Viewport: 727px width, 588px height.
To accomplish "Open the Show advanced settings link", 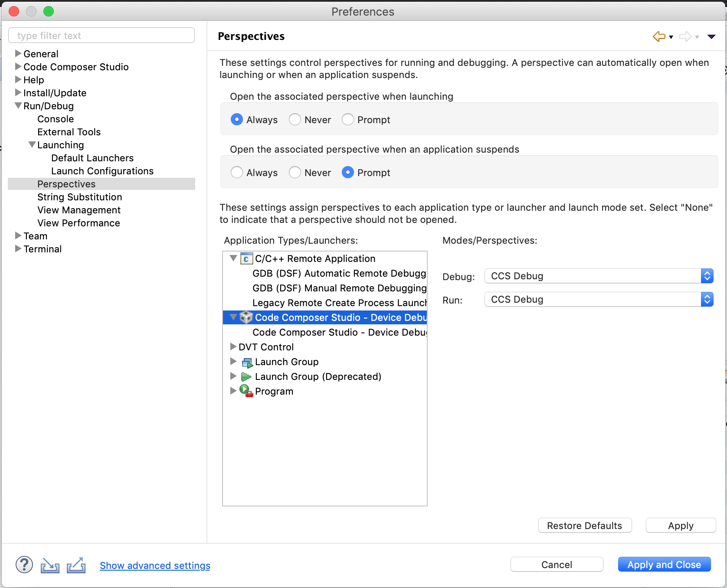I will (155, 565).
